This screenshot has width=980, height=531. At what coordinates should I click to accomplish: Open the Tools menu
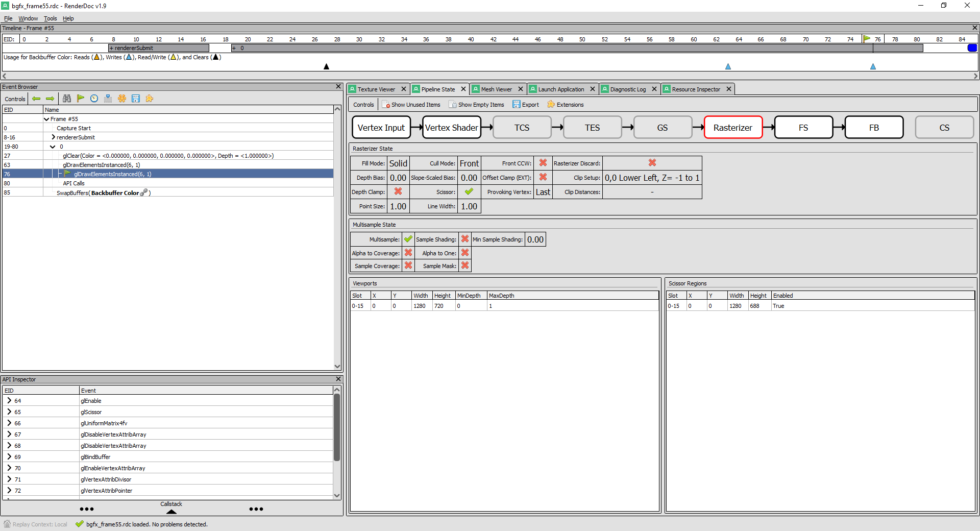coord(50,18)
